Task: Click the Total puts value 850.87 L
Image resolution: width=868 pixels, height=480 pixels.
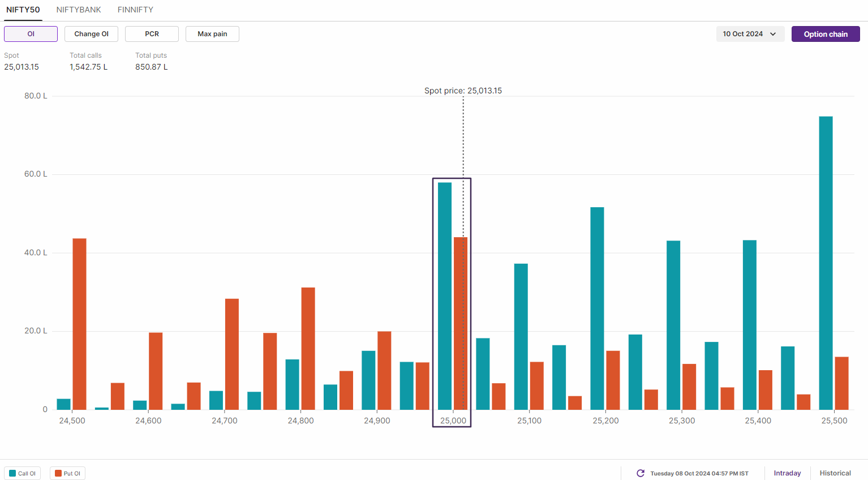Action: [151, 67]
